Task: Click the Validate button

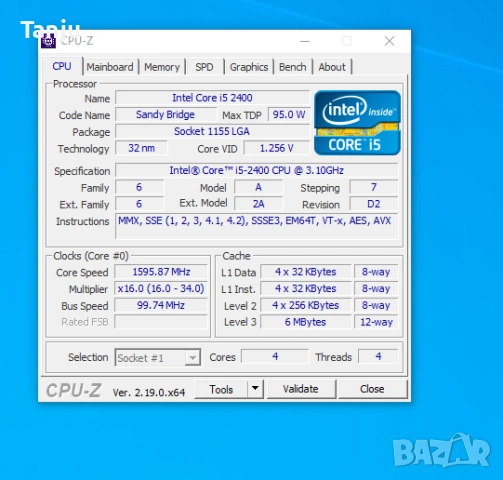Action: (x=301, y=389)
